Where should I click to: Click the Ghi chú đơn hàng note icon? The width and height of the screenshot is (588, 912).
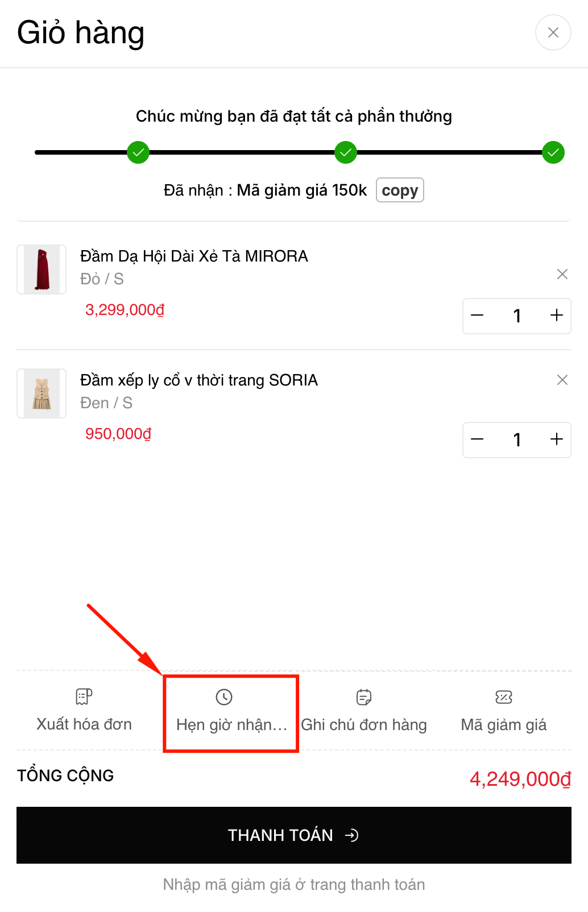click(364, 697)
